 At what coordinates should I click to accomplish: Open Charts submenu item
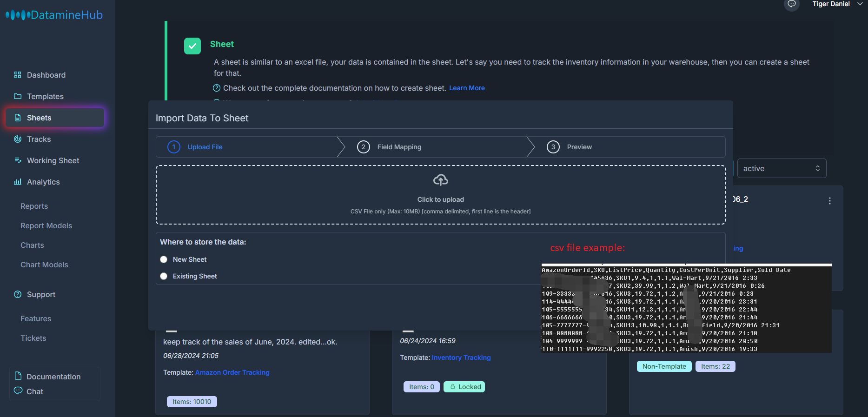point(32,245)
